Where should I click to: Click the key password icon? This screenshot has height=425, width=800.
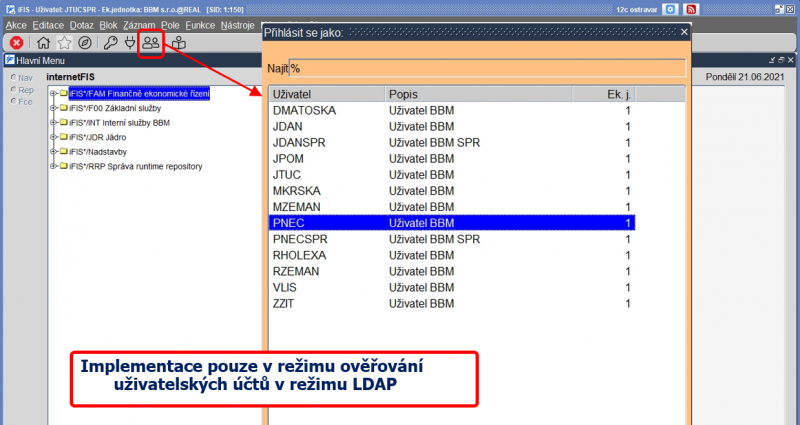tap(110, 43)
